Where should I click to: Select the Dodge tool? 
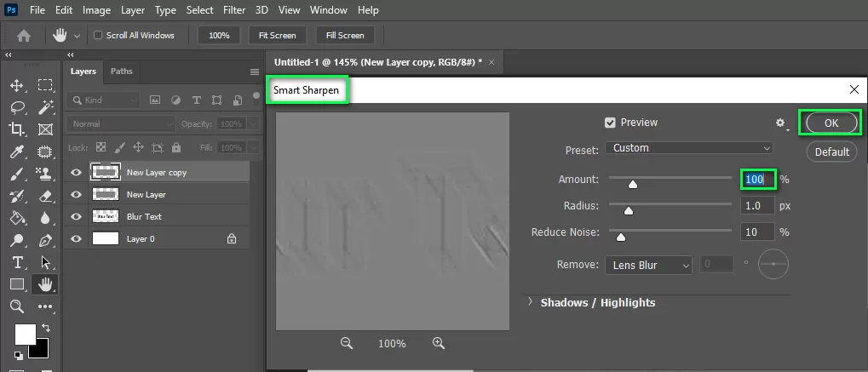pyautogui.click(x=16, y=240)
